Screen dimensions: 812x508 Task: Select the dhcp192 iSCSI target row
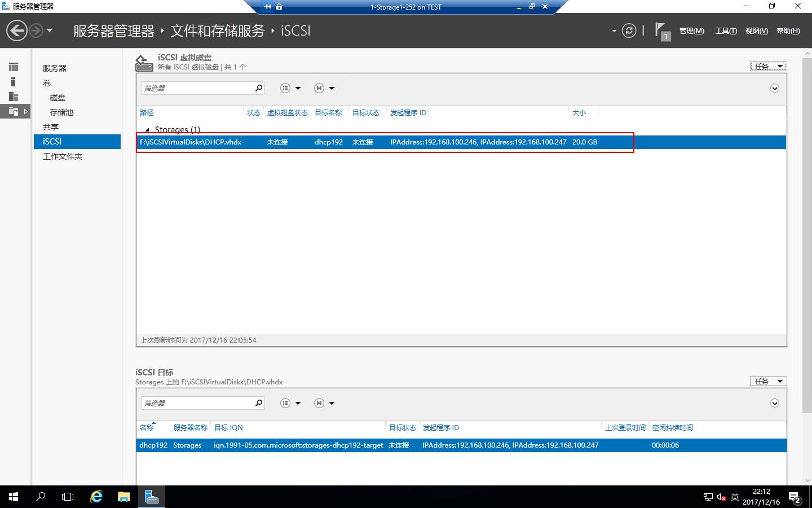coord(461,445)
